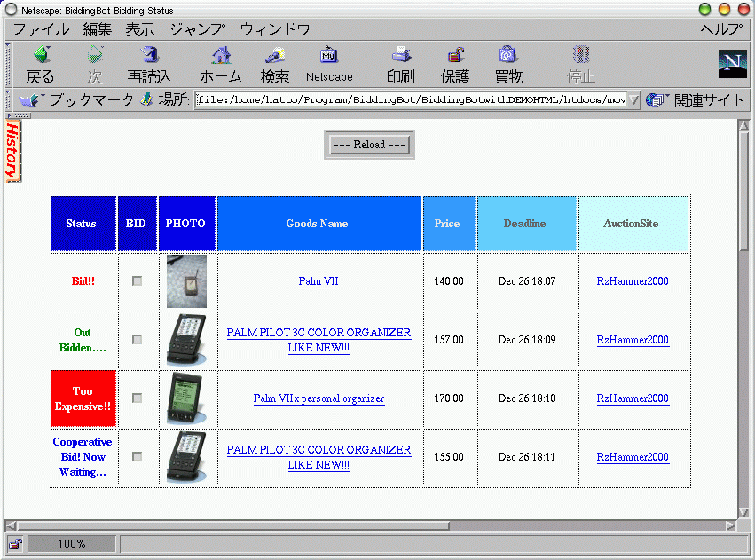Open the Edit (編集) menu

point(98,29)
